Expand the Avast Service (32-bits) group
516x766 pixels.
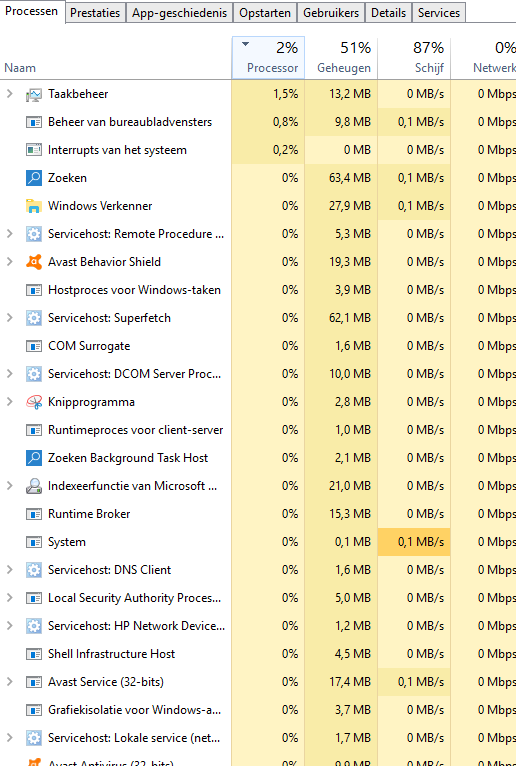coord(9,682)
